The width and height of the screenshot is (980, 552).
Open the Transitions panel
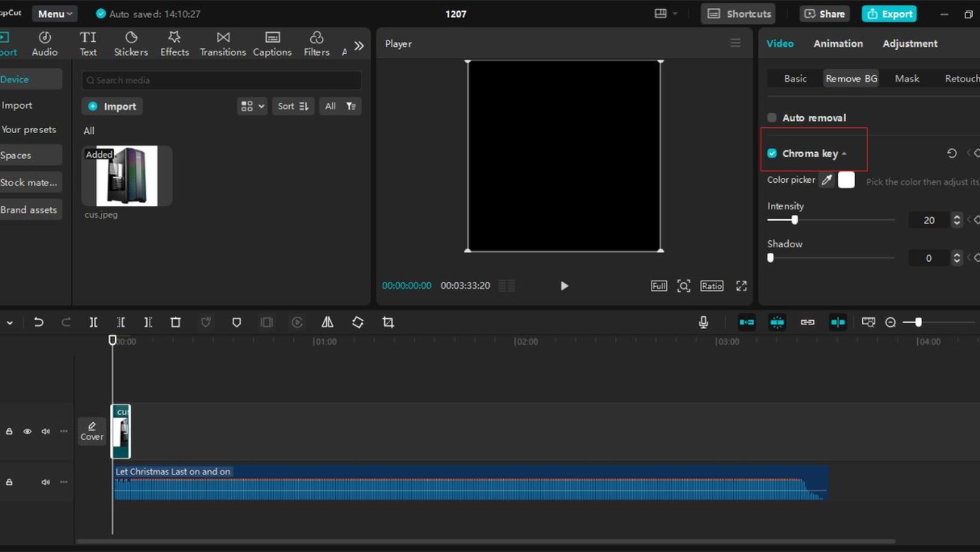(222, 44)
